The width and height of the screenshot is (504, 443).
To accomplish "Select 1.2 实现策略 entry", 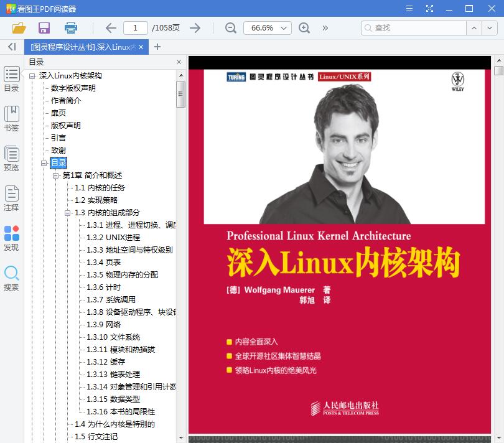I will [96, 200].
